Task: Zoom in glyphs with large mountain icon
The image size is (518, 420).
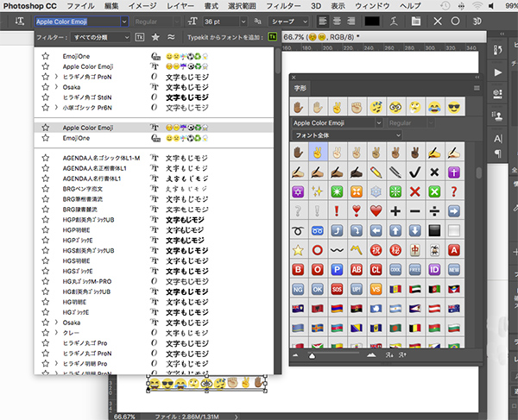Action: click(x=371, y=355)
